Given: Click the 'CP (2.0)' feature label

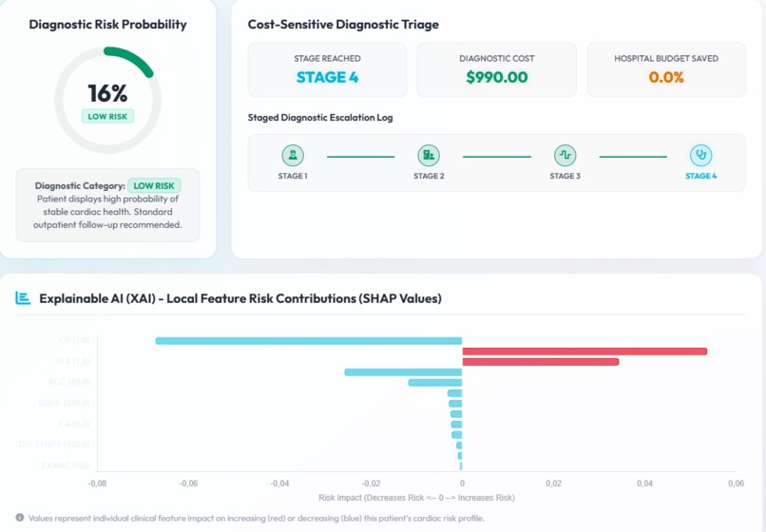Looking at the screenshot, I should tap(74, 340).
